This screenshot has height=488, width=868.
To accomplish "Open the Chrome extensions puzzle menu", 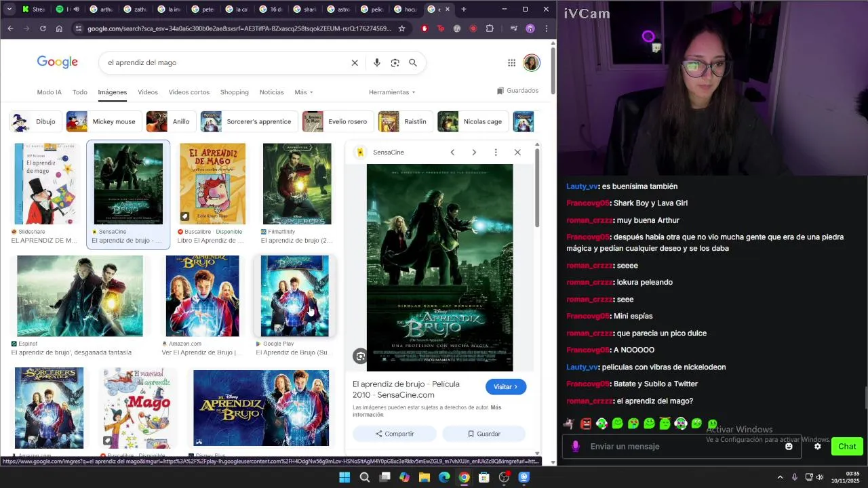I will [x=490, y=28].
